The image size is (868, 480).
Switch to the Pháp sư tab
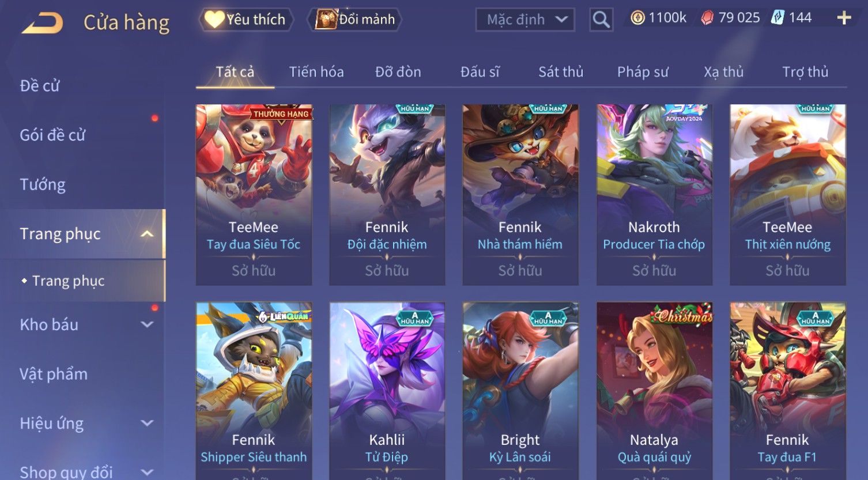pos(643,72)
